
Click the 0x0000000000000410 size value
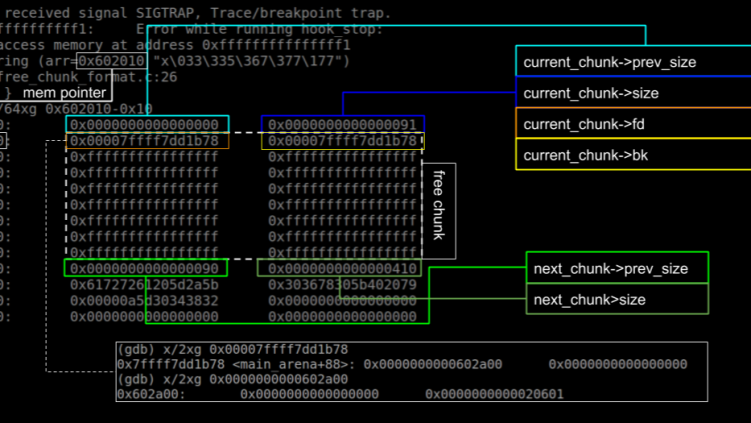[342, 268]
